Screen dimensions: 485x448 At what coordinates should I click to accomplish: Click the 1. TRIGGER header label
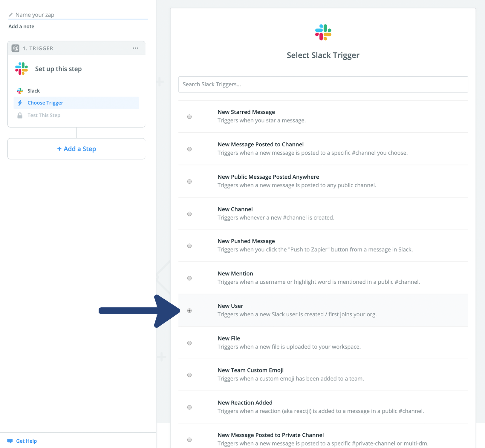(38, 48)
